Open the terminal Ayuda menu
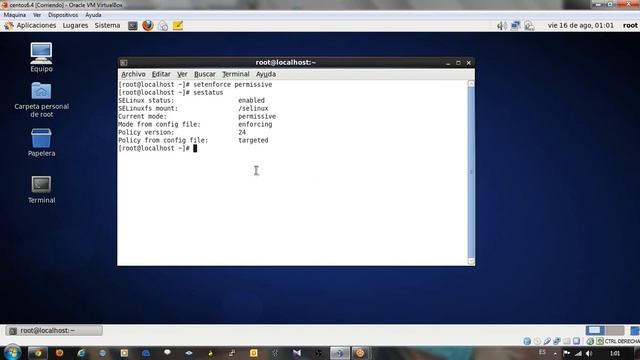Screen dimensions: 640x360 266,74
